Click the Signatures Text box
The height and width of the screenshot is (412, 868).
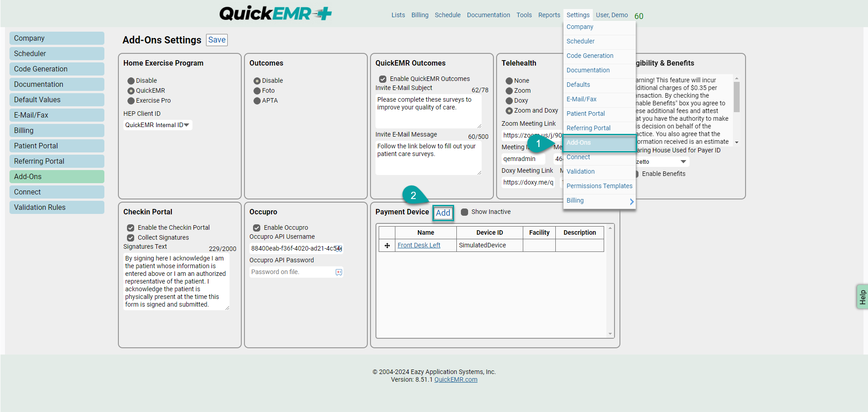coord(176,282)
